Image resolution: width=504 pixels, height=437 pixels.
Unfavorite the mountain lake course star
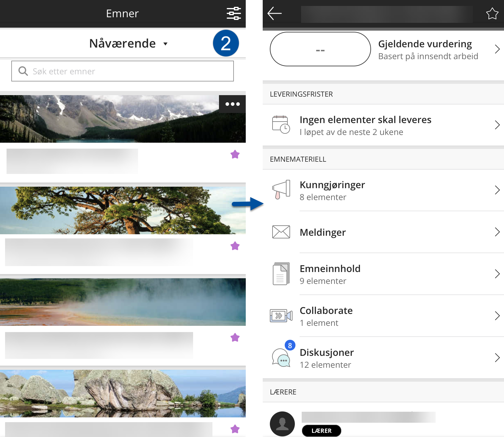pos(235,154)
